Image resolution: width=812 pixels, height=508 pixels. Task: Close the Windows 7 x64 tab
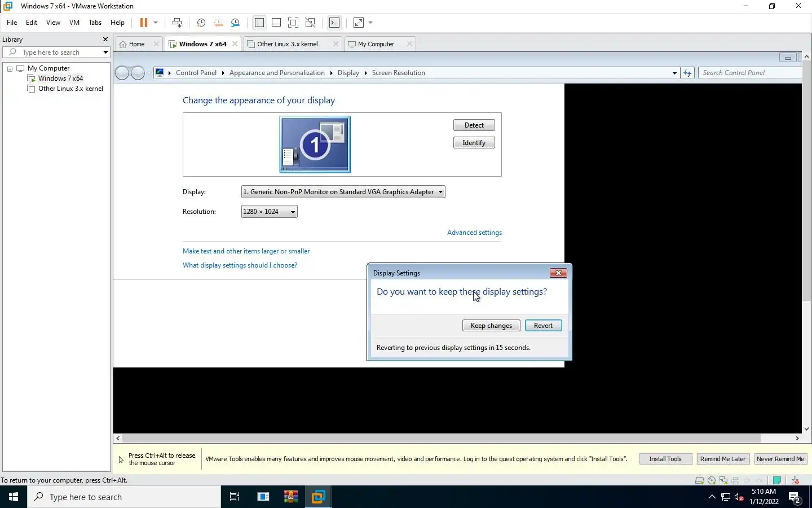235,44
